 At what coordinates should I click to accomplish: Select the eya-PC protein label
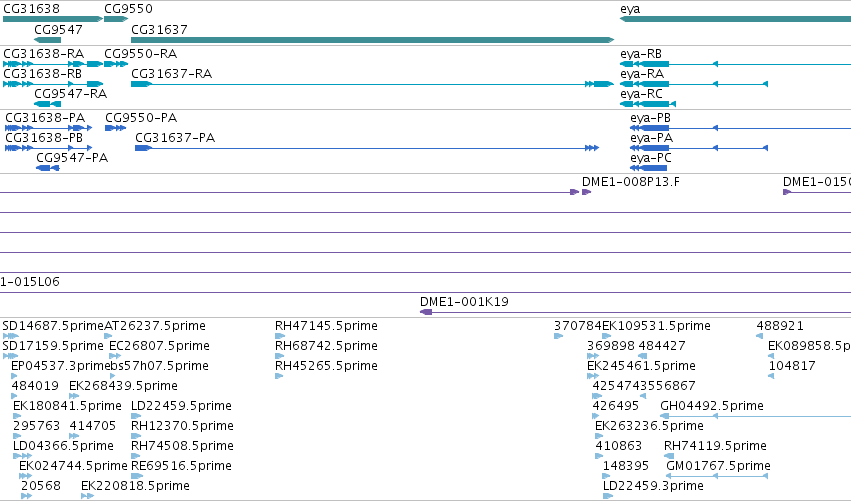[x=650, y=157]
